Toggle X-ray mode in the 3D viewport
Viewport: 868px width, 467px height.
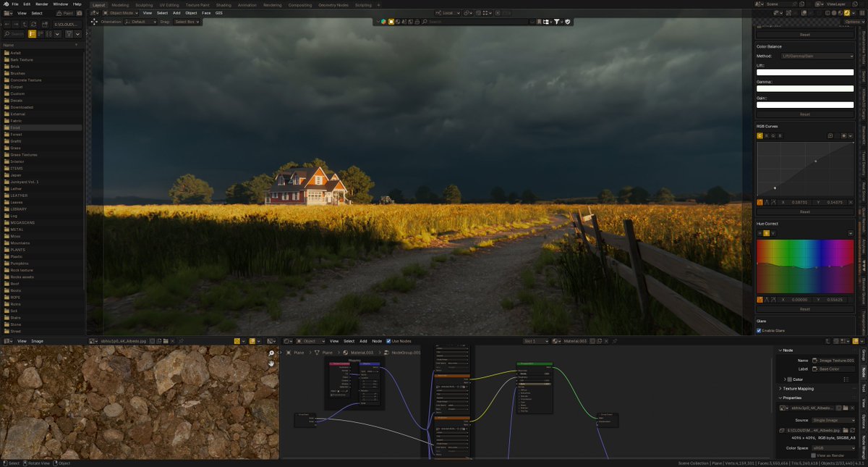(804, 12)
